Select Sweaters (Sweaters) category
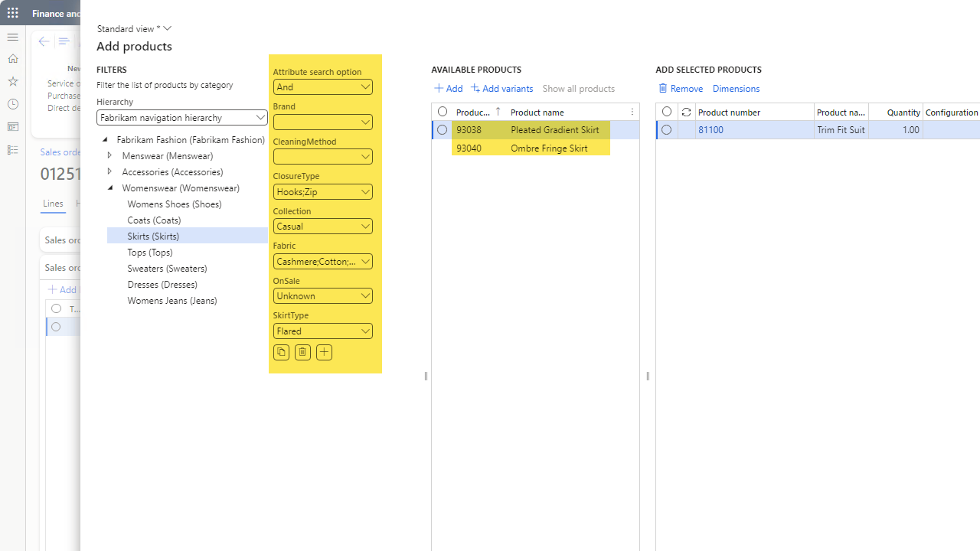 167,269
